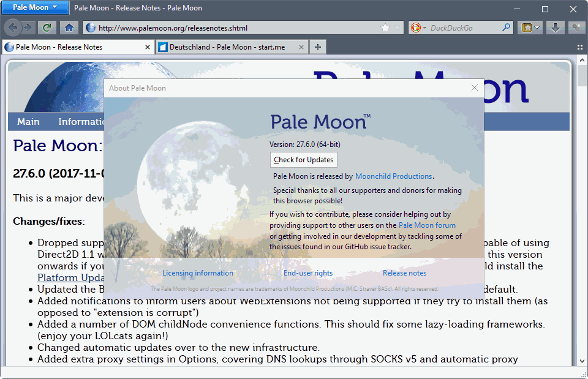Click the Version: 27.6.0 (64-bit) text

[304, 144]
